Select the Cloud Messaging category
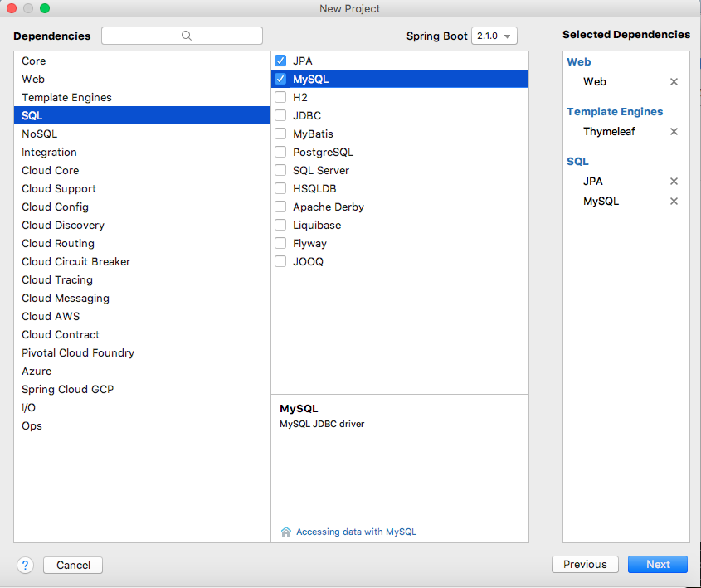 coord(142,298)
